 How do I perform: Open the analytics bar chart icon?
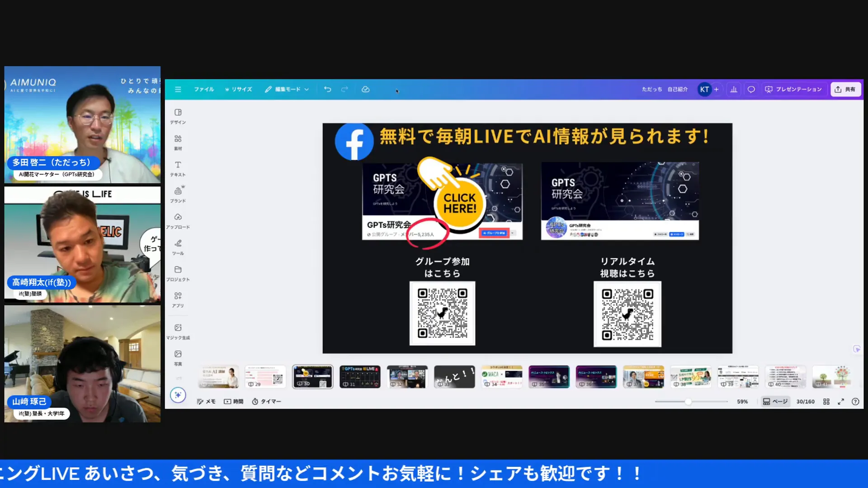(734, 89)
